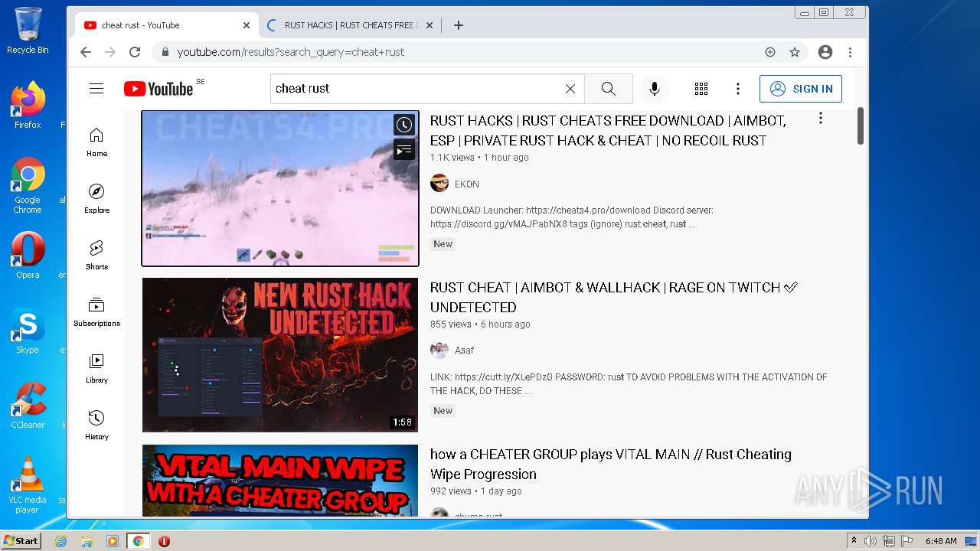Add first video to queue
The height and width of the screenshot is (551, 980).
pyautogui.click(x=404, y=150)
